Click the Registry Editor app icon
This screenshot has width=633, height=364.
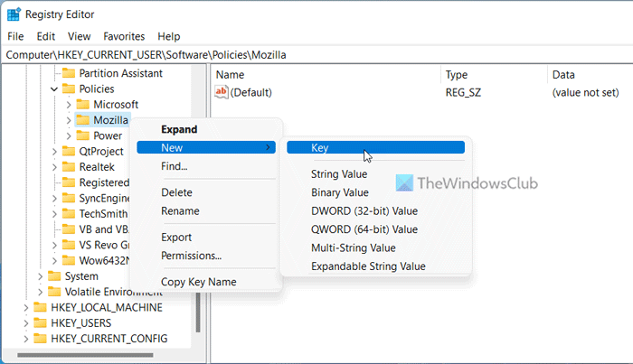click(14, 14)
